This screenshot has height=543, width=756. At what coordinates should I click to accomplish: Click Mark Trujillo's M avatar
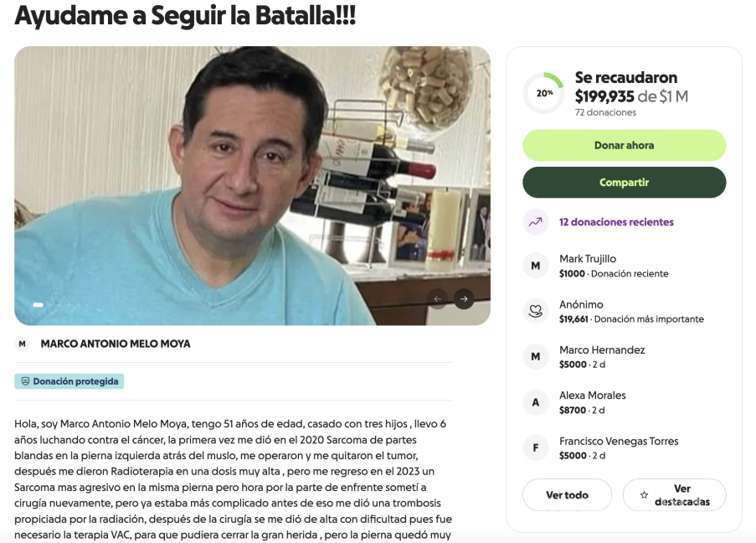pos(536,266)
